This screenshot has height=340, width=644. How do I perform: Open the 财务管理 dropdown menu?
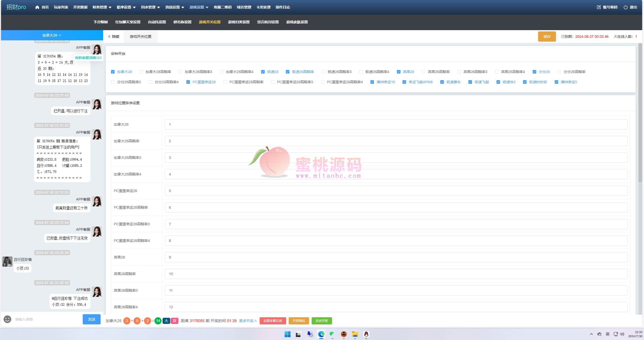(102, 7)
